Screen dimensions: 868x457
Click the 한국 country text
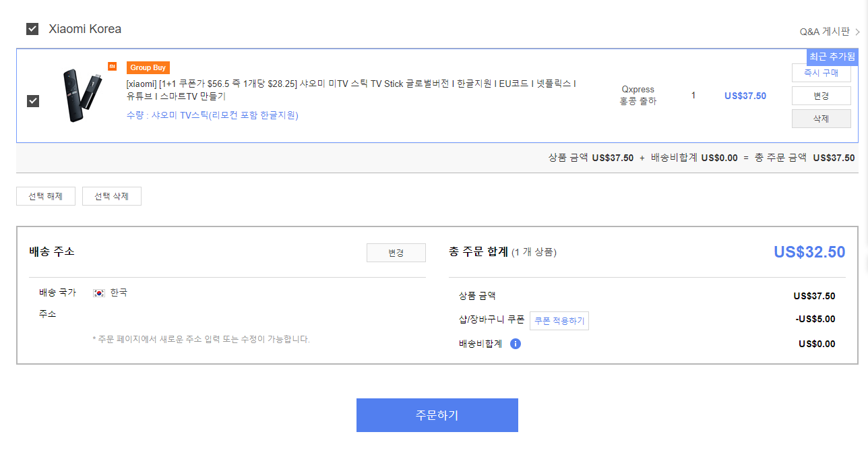coord(119,293)
